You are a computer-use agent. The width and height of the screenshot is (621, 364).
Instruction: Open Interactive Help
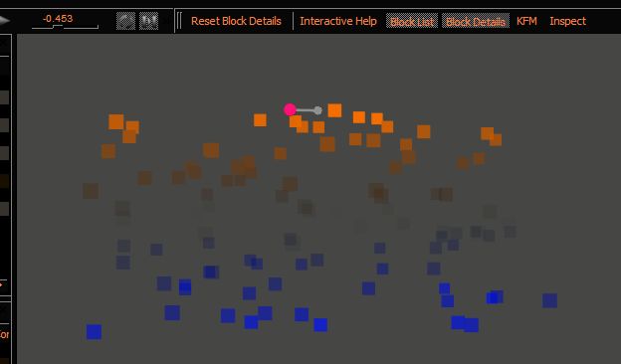337,21
